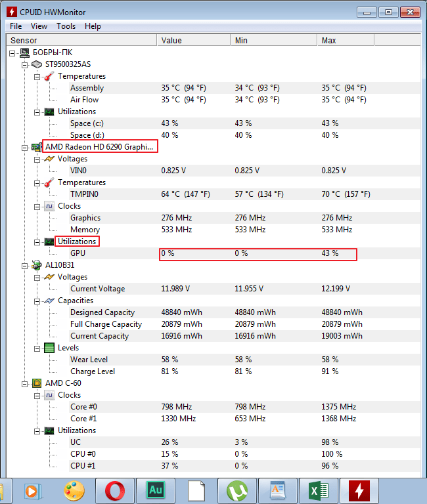
Task: Select the VIN0 voltage row
Action: click(x=244, y=171)
